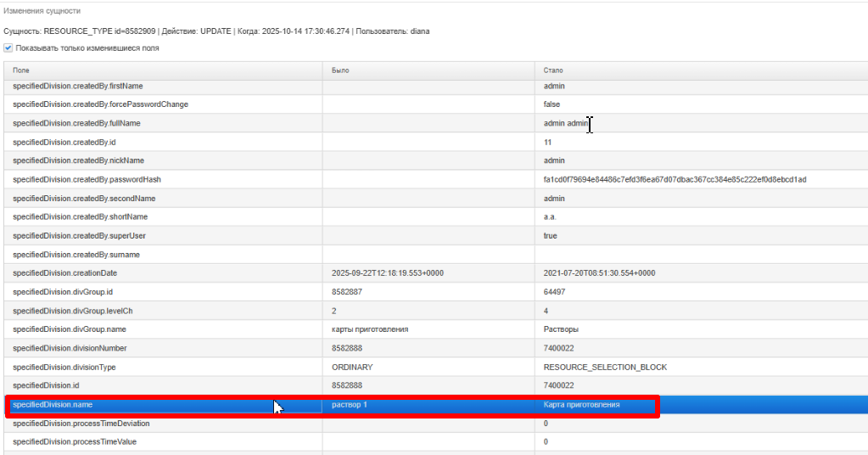Screen dimensions: 868x455
Task: Select the specifiedDivision.divisionNumber field cell
Action: [163, 348]
